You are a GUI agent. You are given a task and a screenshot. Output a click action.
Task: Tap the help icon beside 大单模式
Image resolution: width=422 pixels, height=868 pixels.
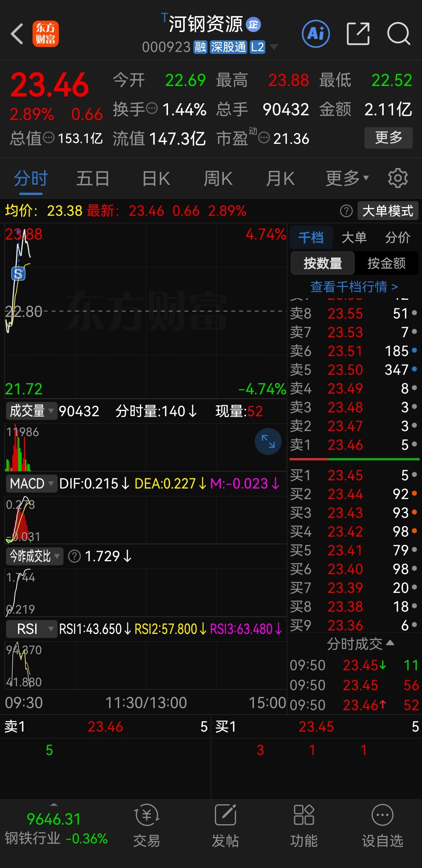pyautogui.click(x=346, y=211)
